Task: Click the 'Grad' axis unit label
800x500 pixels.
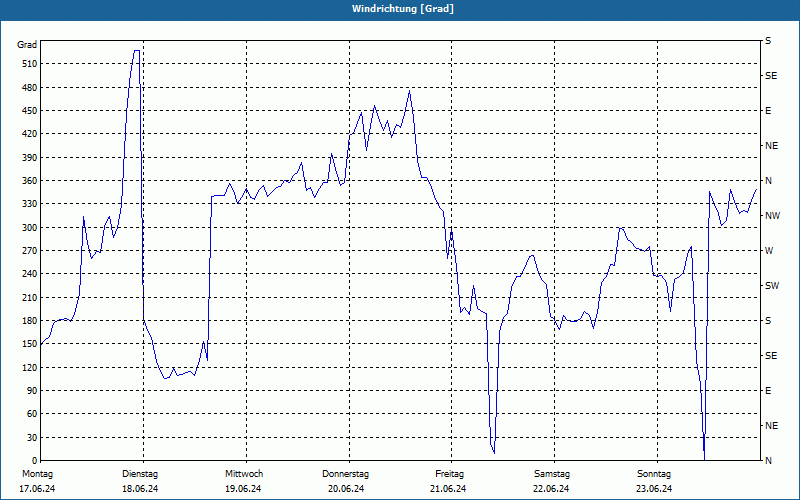Action: 27,45
